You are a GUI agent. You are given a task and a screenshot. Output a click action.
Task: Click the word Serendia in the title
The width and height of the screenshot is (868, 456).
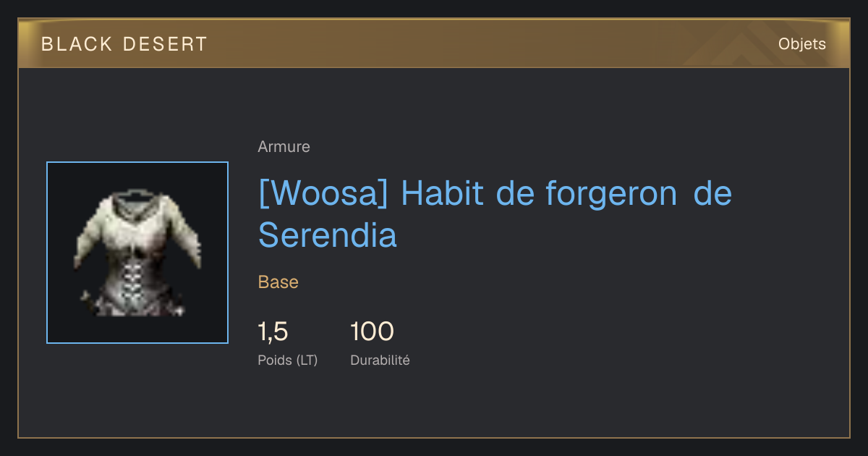pyautogui.click(x=328, y=235)
